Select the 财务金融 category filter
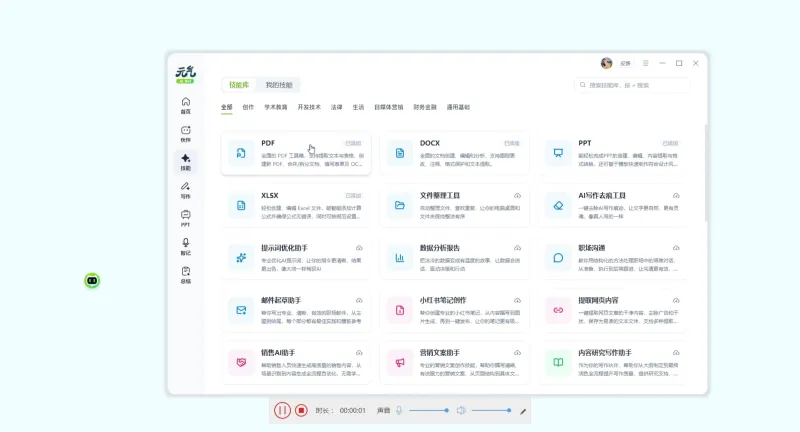Screen dimensions: 800x432 coord(425,107)
